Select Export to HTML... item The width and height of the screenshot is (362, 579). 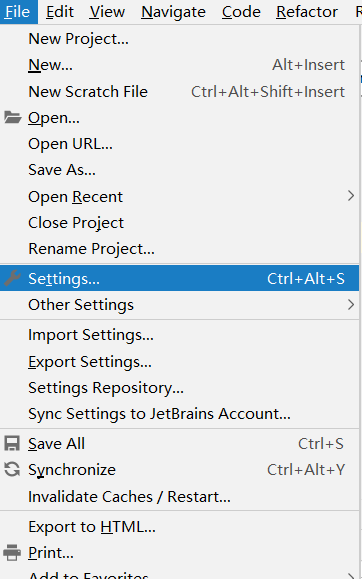180,527
